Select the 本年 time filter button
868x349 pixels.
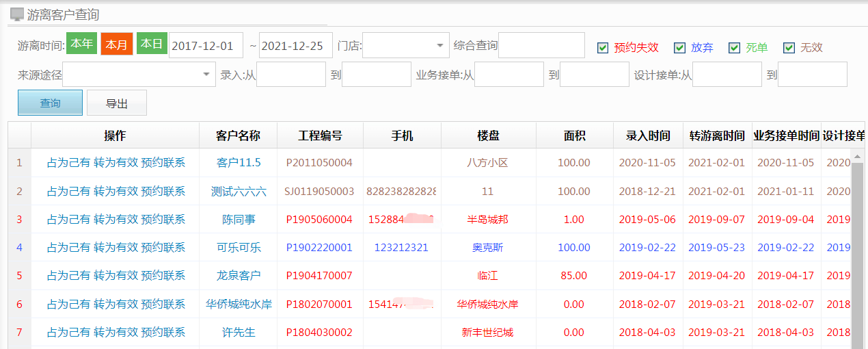(x=81, y=44)
